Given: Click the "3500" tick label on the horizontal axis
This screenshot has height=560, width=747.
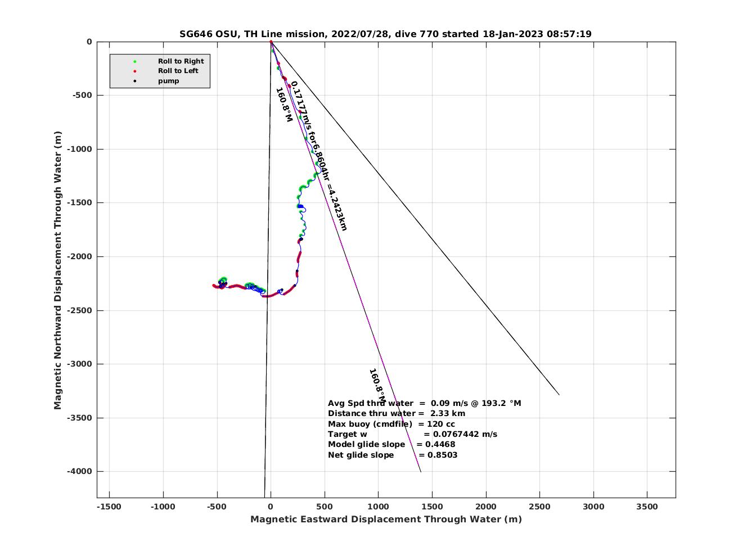Looking at the screenshot, I should coord(647,507).
